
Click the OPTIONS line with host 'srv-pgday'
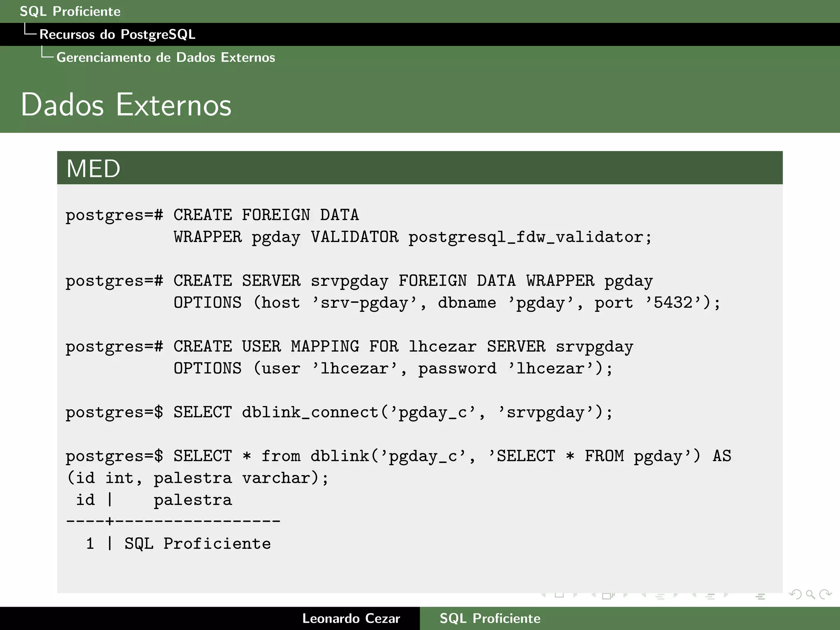pyautogui.click(x=447, y=303)
